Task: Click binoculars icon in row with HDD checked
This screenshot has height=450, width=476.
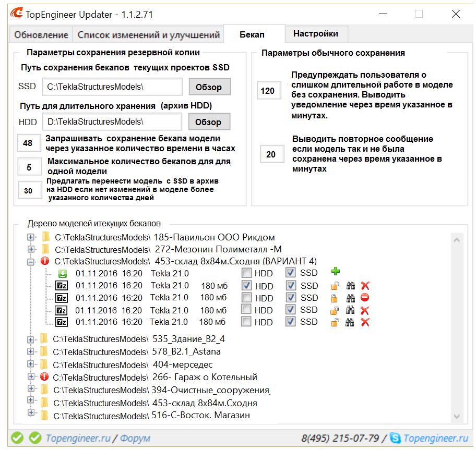Action: (x=351, y=286)
